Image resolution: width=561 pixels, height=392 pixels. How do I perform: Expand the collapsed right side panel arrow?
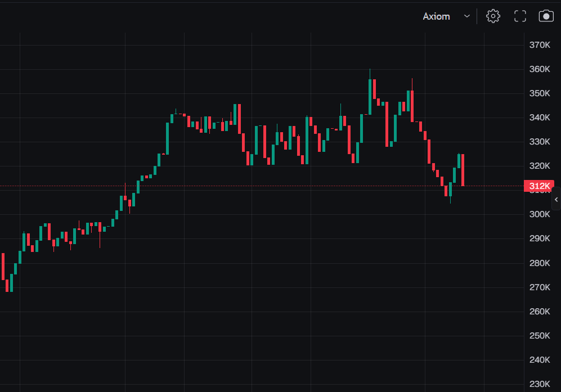[556, 200]
